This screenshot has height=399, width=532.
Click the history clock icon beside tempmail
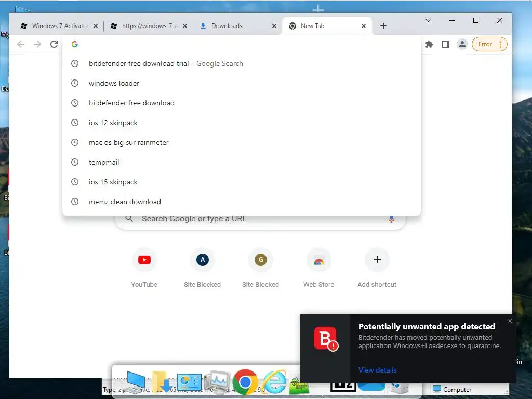[75, 162]
